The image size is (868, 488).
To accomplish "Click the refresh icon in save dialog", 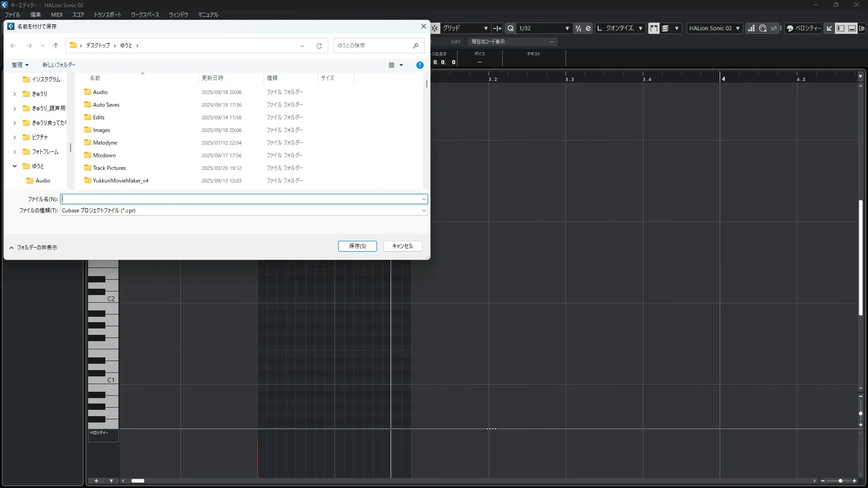I will (x=319, y=46).
